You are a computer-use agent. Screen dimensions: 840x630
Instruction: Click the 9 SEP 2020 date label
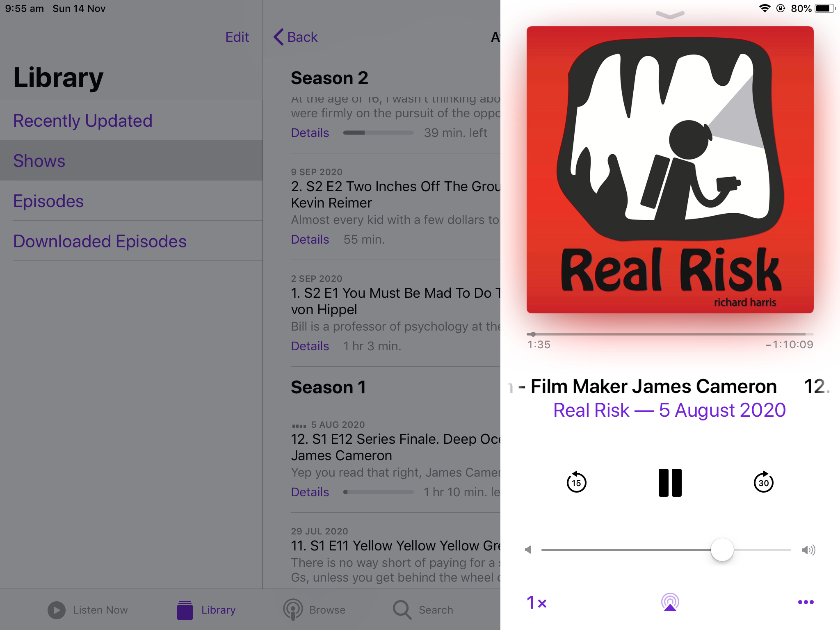point(317,172)
